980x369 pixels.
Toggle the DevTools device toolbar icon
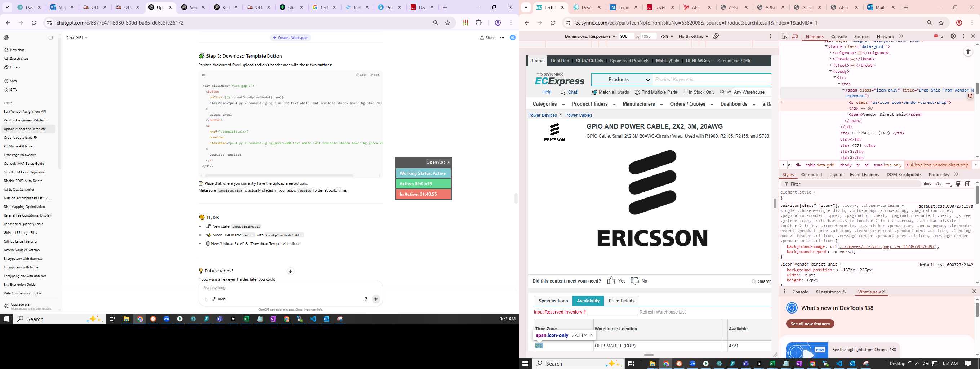point(795,36)
